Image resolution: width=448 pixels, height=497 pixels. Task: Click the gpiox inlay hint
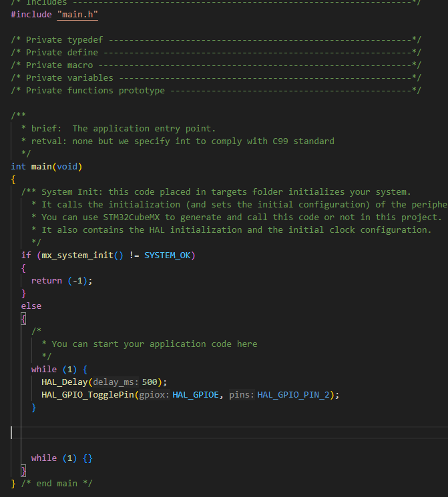[x=154, y=395]
